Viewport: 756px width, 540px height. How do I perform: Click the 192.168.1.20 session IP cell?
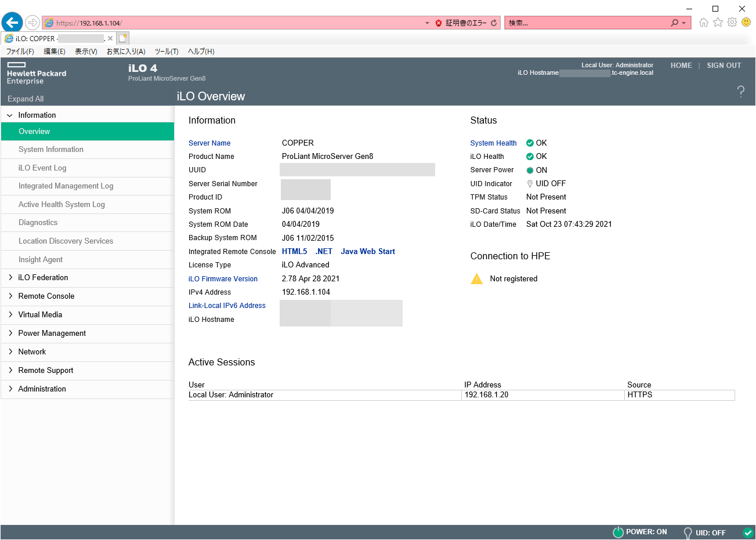tap(543, 395)
